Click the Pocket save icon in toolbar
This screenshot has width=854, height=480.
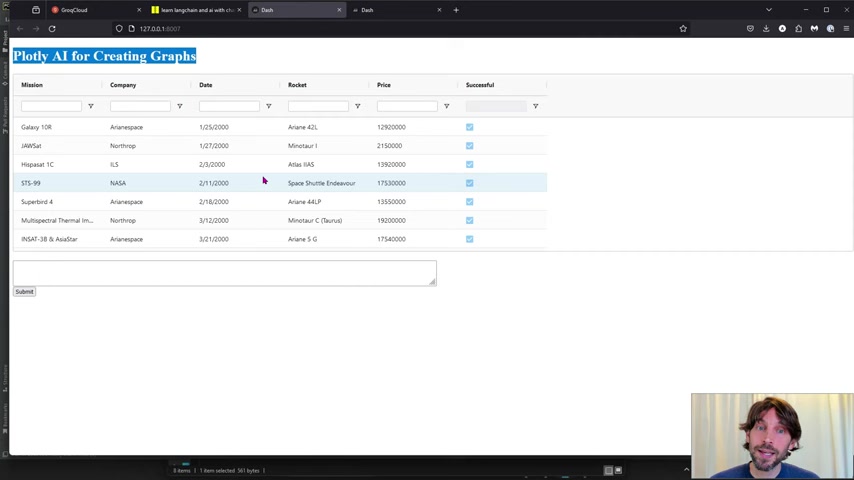[750, 29]
